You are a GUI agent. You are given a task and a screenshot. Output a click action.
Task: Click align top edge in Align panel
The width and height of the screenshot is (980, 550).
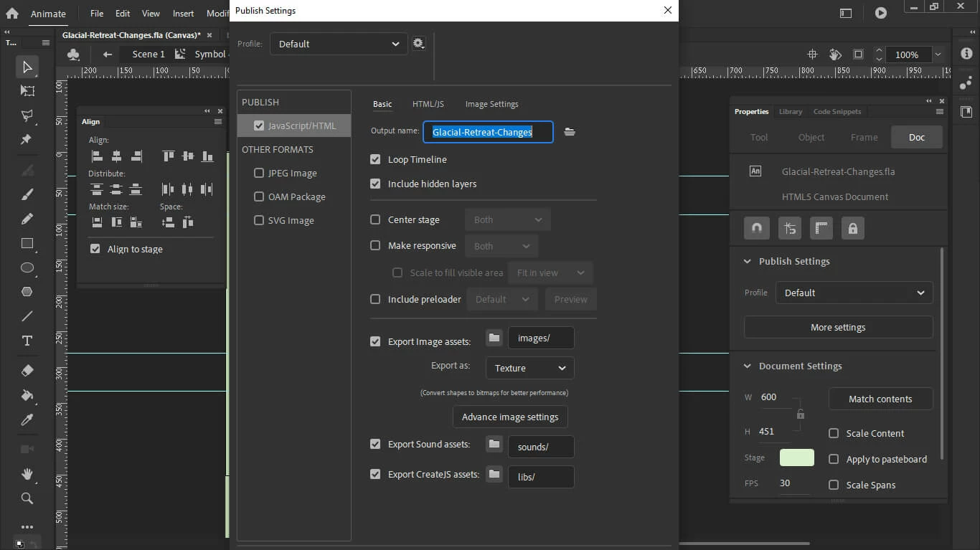tap(168, 156)
